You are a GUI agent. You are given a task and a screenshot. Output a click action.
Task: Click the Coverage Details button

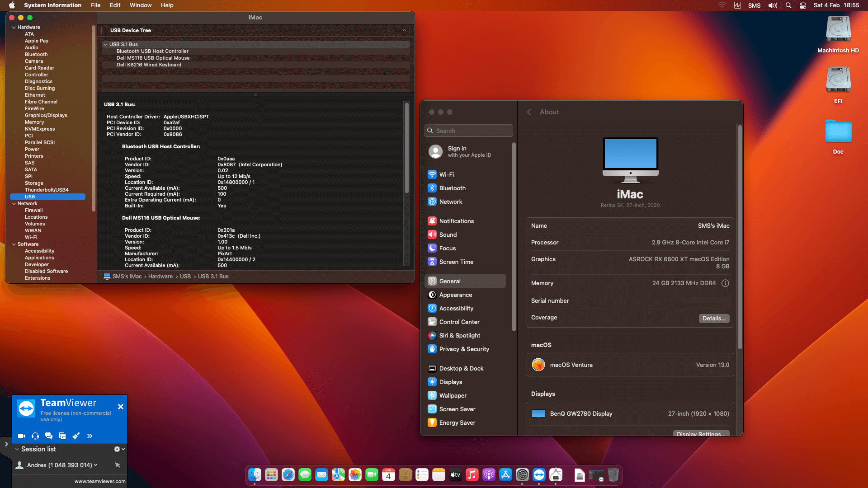coord(714,319)
